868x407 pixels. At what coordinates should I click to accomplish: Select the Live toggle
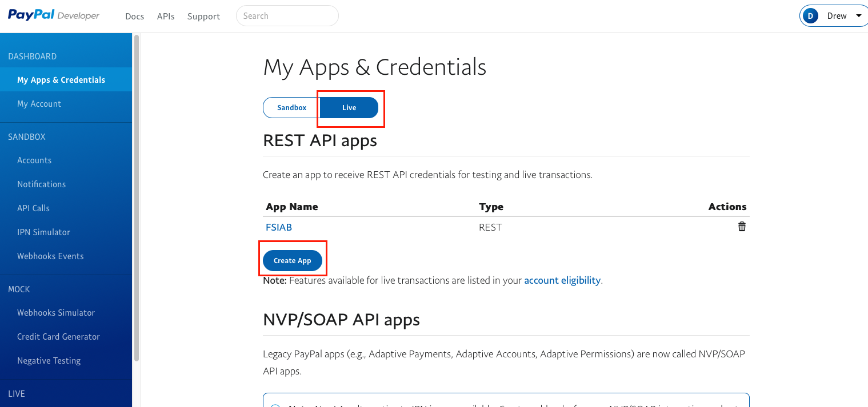(x=349, y=107)
